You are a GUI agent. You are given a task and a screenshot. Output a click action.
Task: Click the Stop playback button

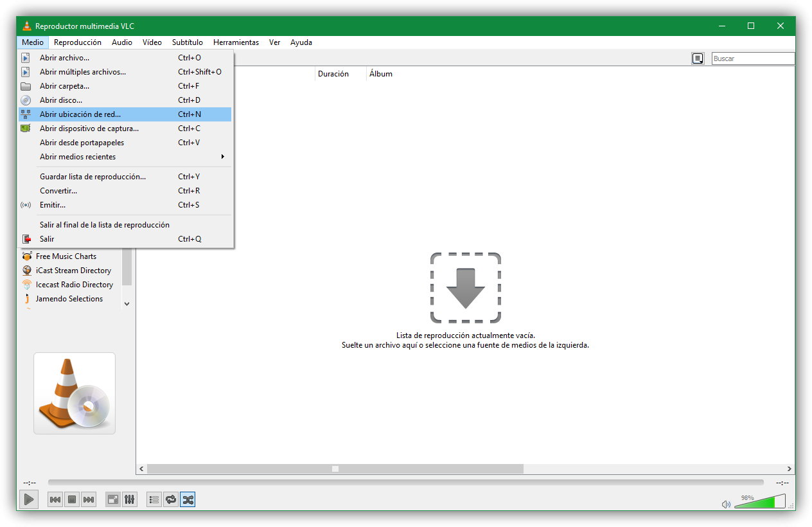(72, 499)
